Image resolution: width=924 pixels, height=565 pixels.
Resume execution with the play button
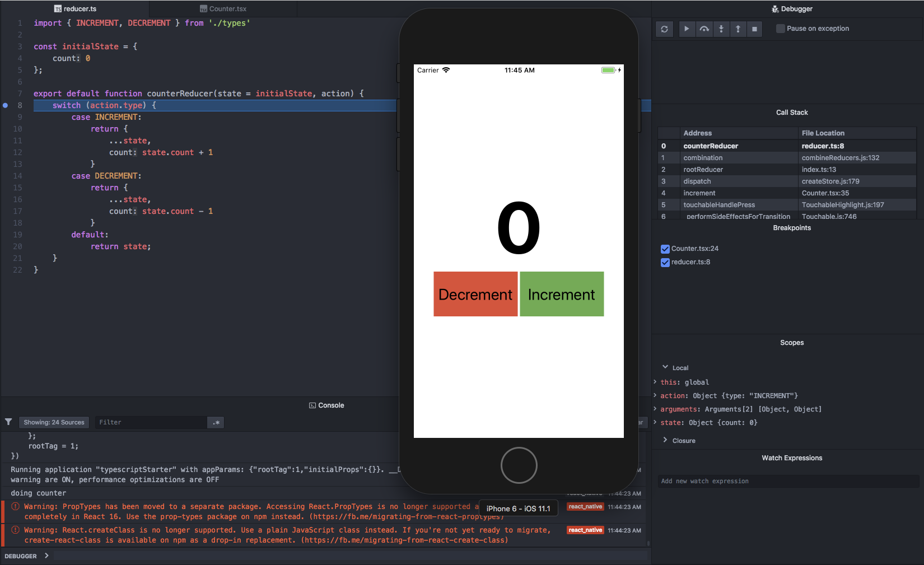click(x=687, y=29)
